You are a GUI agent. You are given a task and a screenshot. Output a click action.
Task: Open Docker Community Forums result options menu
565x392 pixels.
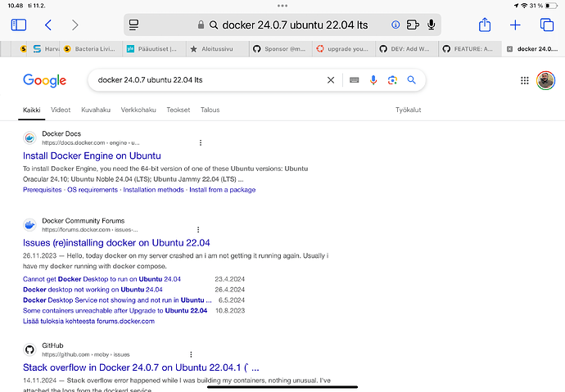pyautogui.click(x=198, y=230)
